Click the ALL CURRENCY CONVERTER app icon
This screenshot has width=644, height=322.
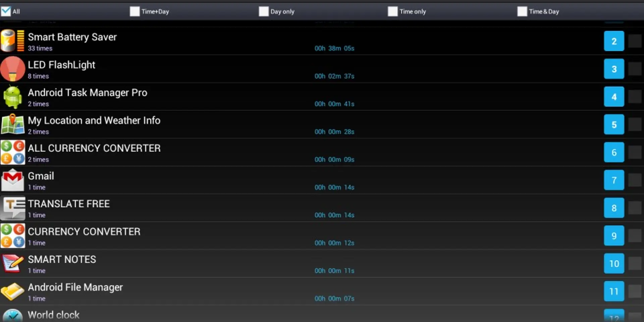tap(12, 152)
